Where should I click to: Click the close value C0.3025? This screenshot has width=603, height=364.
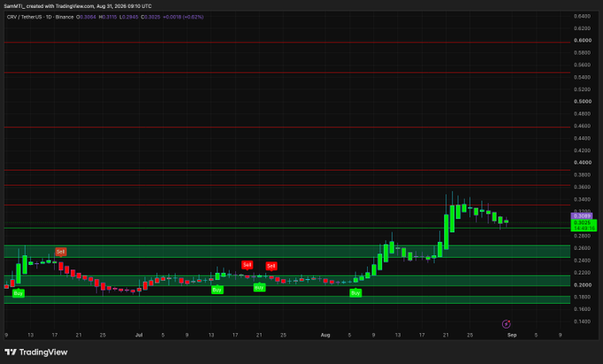151,17
